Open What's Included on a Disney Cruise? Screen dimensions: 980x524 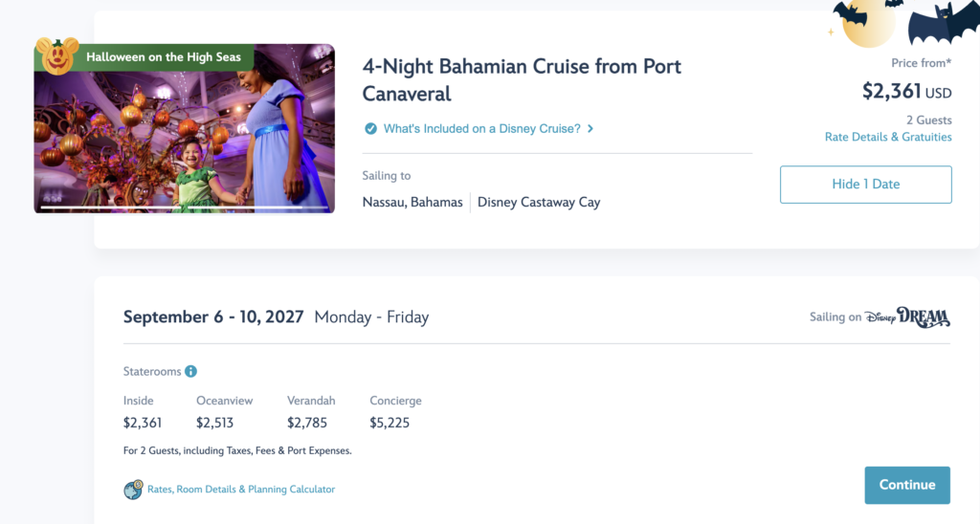click(482, 129)
